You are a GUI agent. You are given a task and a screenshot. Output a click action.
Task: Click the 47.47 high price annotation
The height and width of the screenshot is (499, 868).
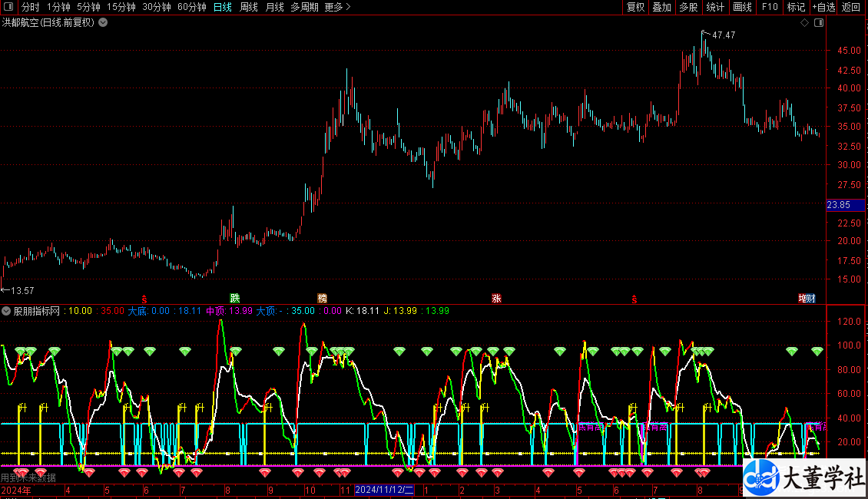[724, 35]
